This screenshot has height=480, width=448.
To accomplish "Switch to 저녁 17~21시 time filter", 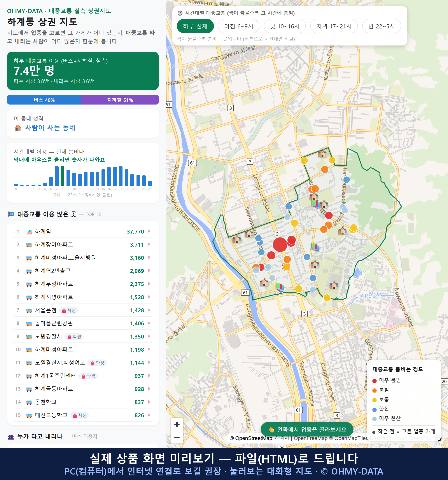I will coord(334,26).
